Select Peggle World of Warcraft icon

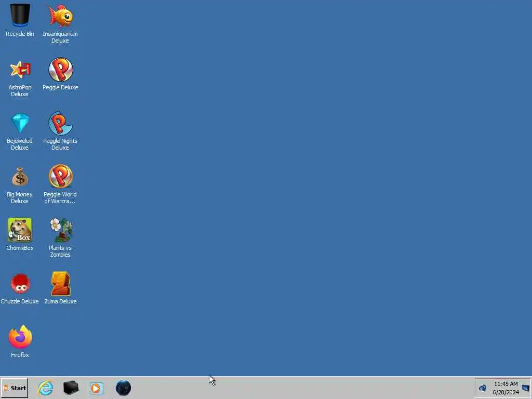(x=61, y=177)
